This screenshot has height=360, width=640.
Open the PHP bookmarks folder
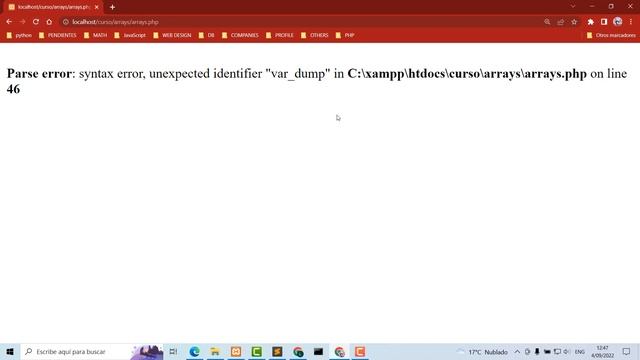point(345,36)
